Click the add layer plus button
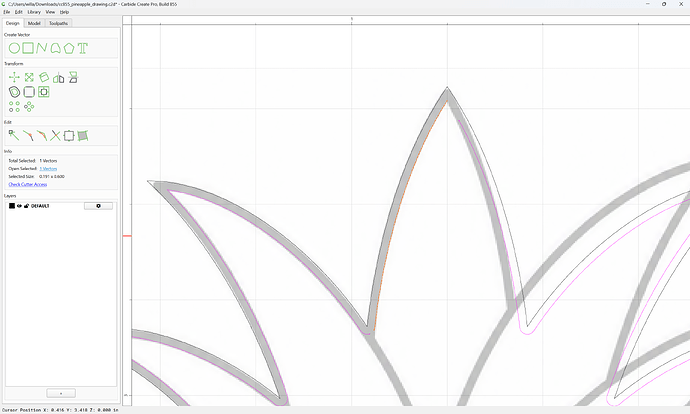The width and height of the screenshot is (690, 414). (x=61, y=393)
